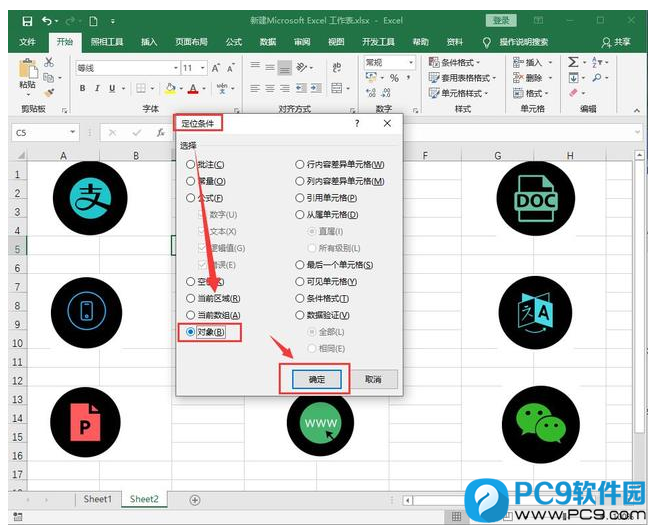Switch to the 插入 ribbon tab
Viewport: 655px width, 530px height.
(149, 42)
